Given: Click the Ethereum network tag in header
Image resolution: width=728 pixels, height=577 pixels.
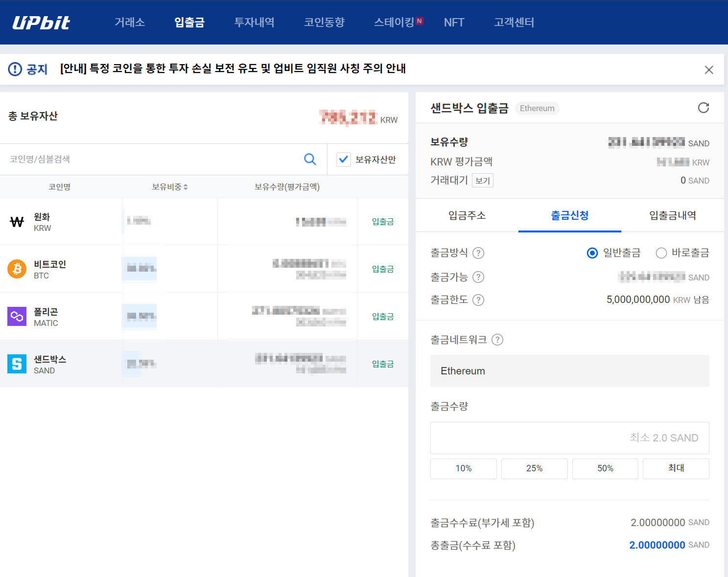Looking at the screenshot, I should click(x=537, y=108).
